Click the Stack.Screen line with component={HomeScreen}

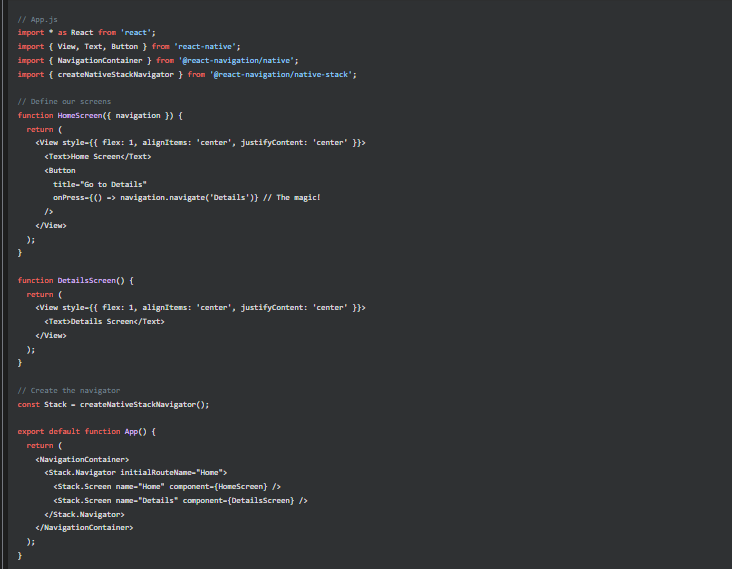click(167, 487)
